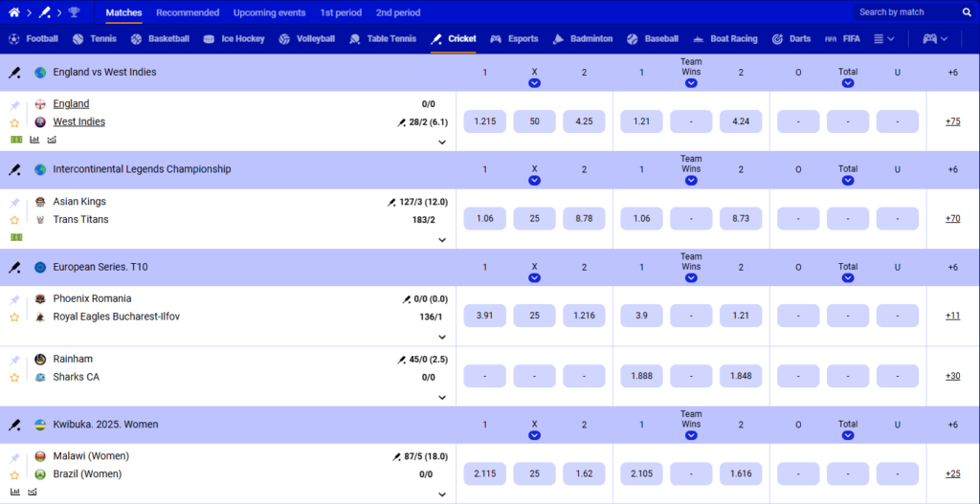Open the Recommended tab
Image resolution: width=980 pixels, height=504 pixels.
click(188, 12)
